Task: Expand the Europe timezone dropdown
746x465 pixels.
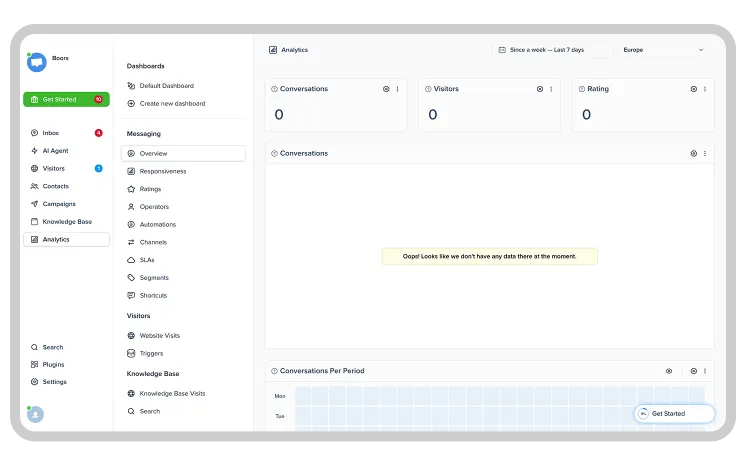Action: click(663, 50)
